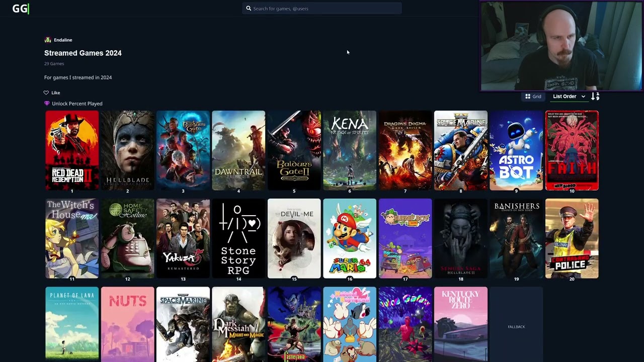Open Endaline's profile avatar
This screenshot has width=644, height=362.
48,40
